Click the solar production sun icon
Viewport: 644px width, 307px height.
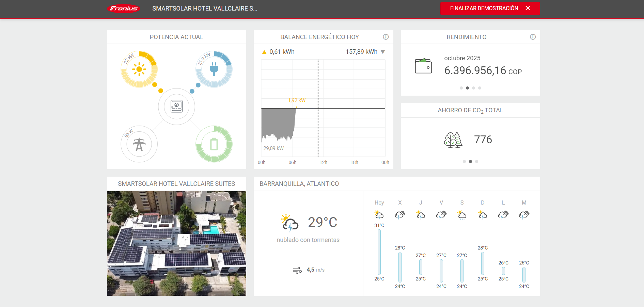click(139, 69)
